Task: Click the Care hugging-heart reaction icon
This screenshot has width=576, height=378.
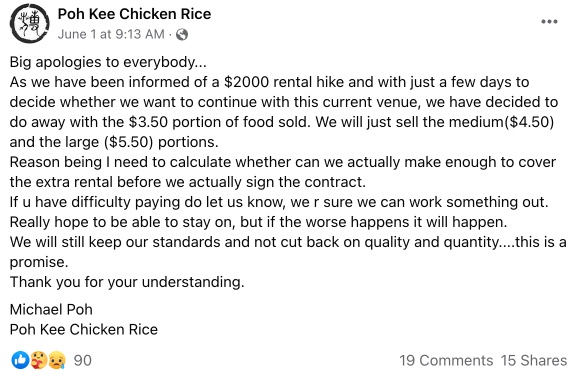Action: 39,360
